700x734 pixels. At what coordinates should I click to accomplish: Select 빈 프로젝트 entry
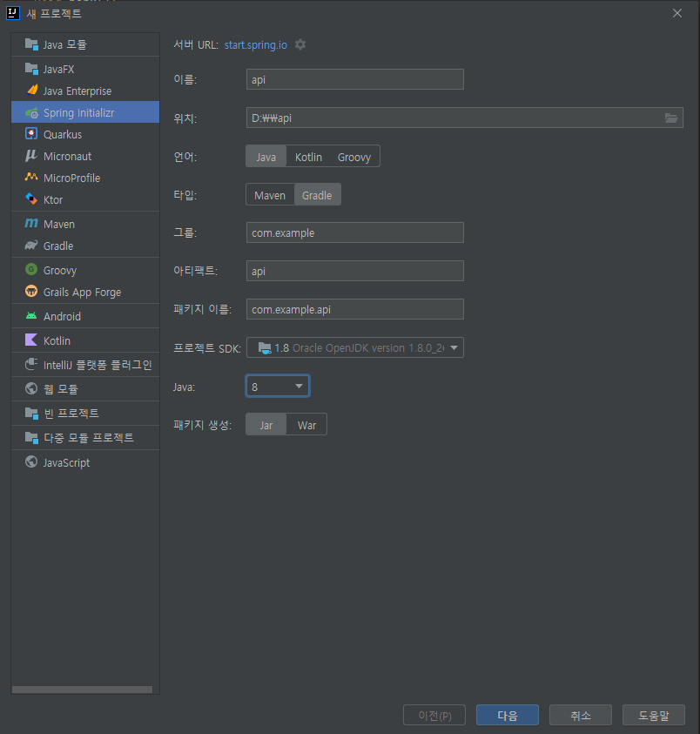click(85, 414)
